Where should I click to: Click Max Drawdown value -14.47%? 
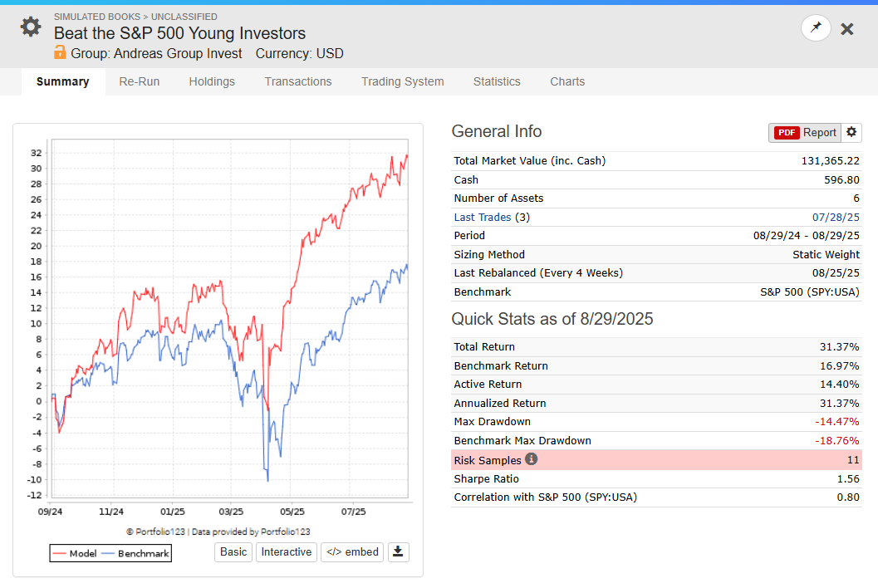pyautogui.click(x=836, y=422)
